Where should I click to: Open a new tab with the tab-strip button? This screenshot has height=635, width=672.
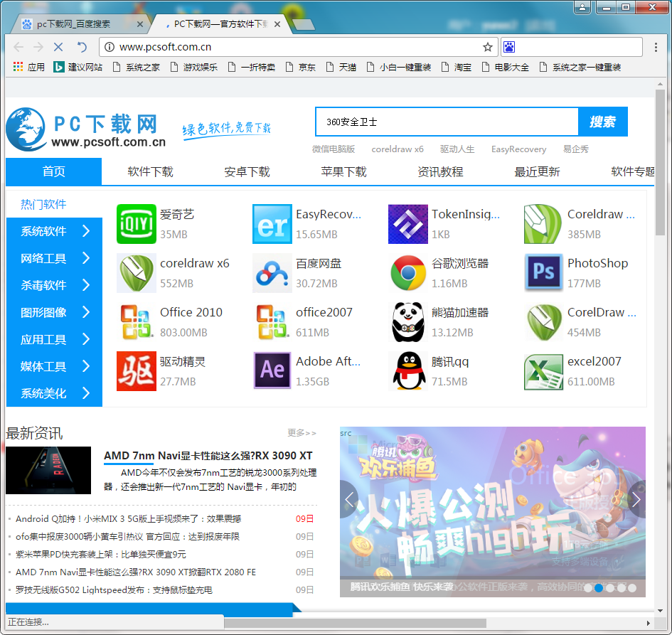pyautogui.click(x=304, y=25)
